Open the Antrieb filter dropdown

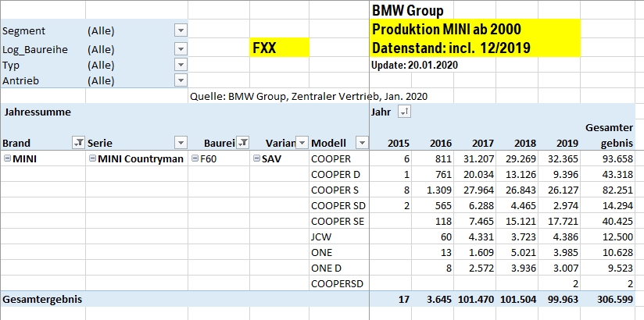[181, 80]
